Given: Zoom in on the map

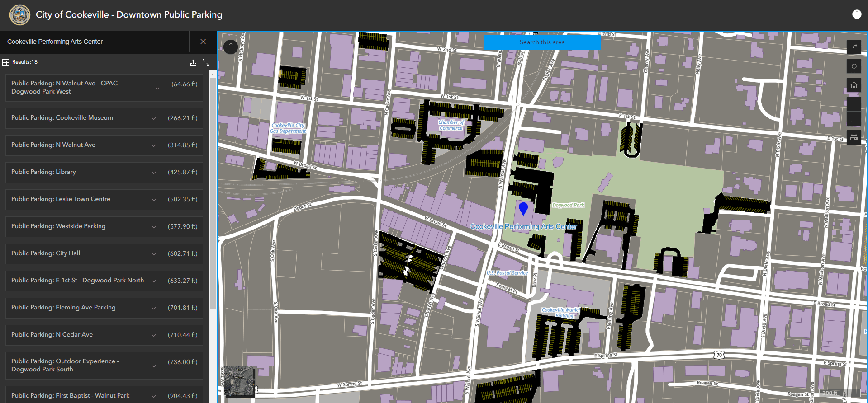Looking at the screenshot, I should [854, 104].
